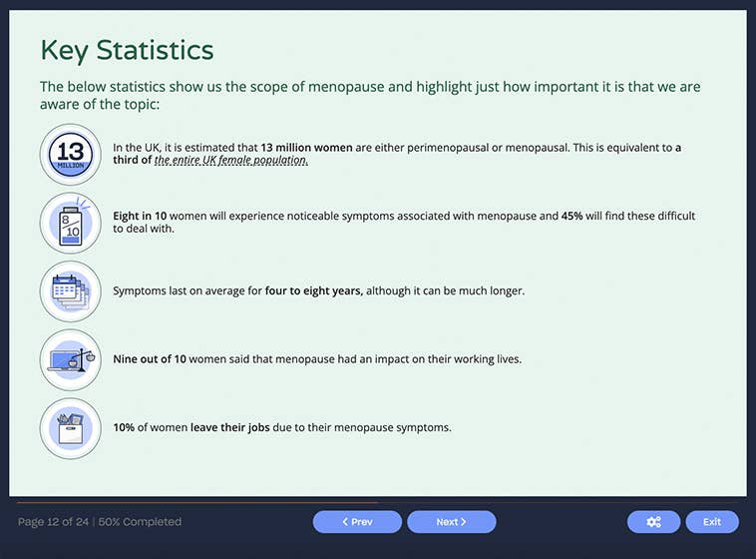Exit the course with the Exit button

(x=712, y=522)
